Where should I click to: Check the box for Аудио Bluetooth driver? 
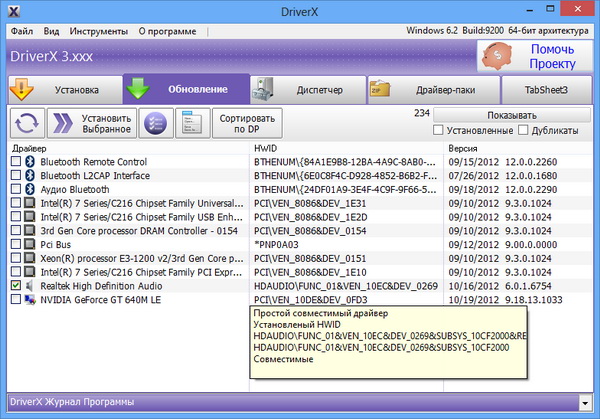[15, 189]
